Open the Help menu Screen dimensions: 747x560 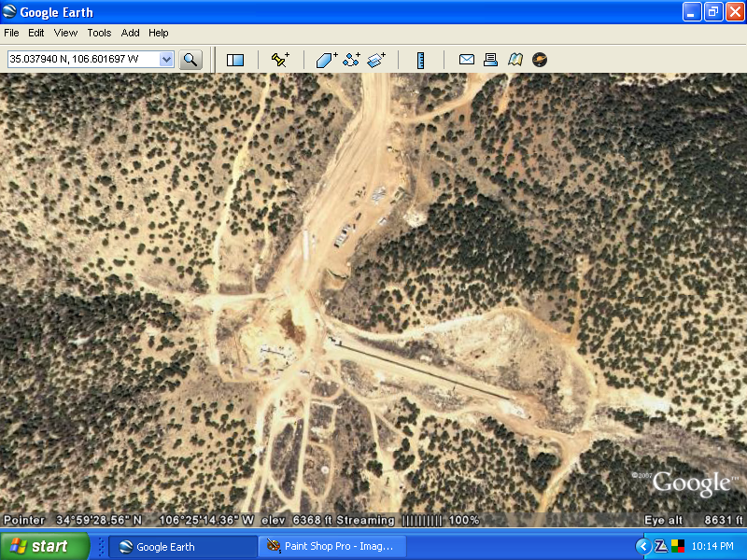coord(158,33)
